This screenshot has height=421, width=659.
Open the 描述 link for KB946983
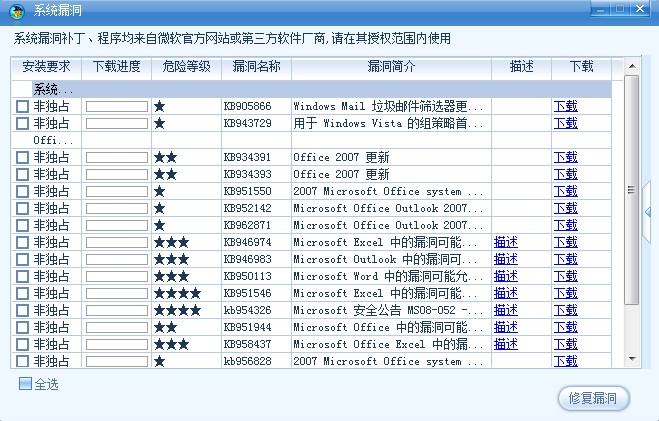pyautogui.click(x=506, y=259)
